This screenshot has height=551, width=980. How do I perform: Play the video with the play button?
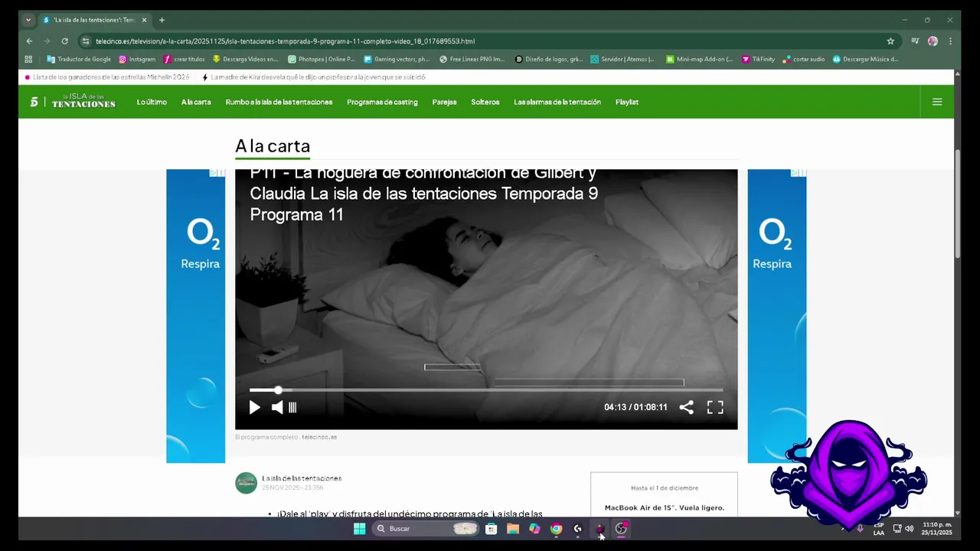(x=255, y=408)
